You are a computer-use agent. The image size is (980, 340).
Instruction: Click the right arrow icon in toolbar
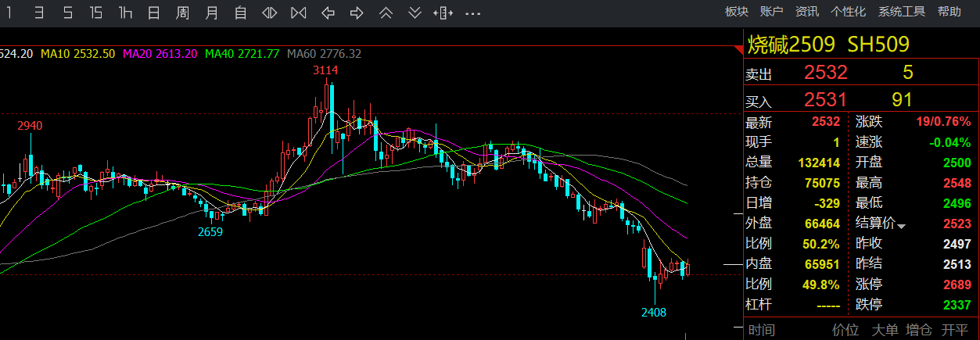click(357, 13)
